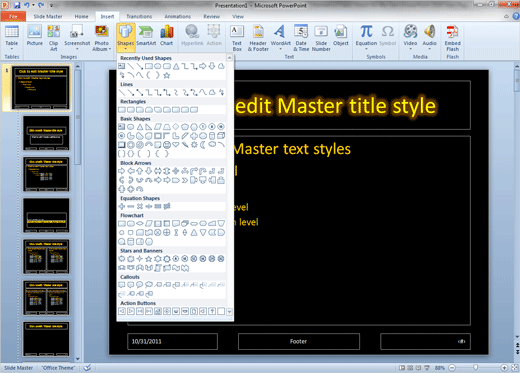Click the Footer placeholder on the slide
This screenshot has height=373, width=520.
click(299, 341)
